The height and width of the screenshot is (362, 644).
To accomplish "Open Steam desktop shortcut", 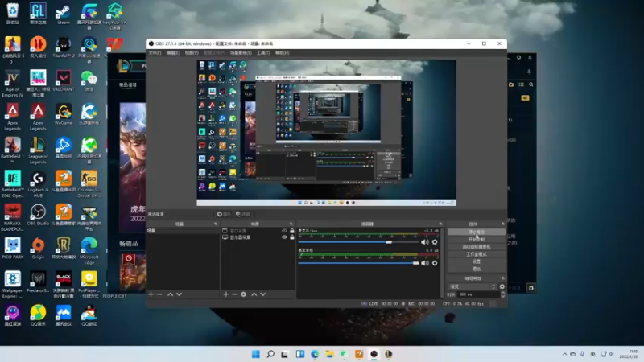I will coord(64,14).
